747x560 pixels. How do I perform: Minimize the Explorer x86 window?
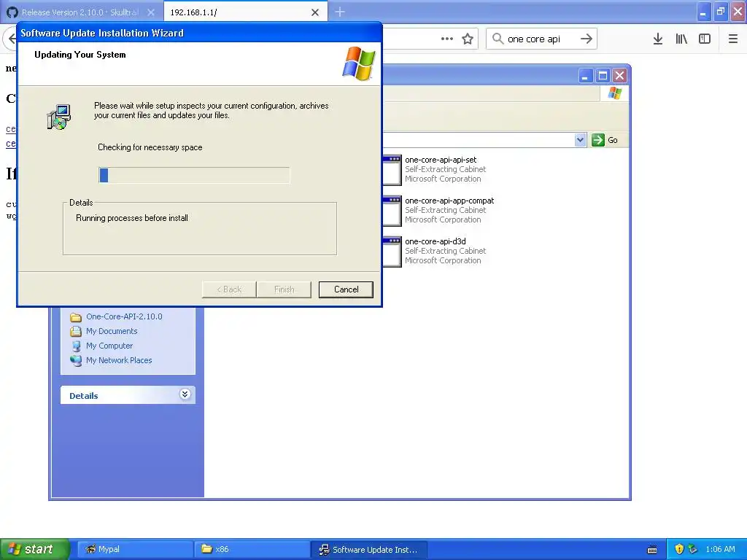pyautogui.click(x=586, y=76)
